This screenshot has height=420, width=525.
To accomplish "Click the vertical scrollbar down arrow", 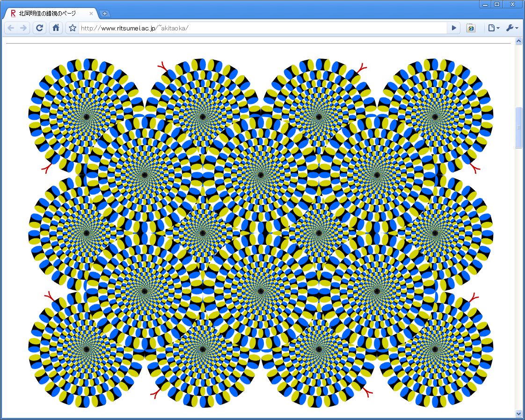I will point(518,413).
